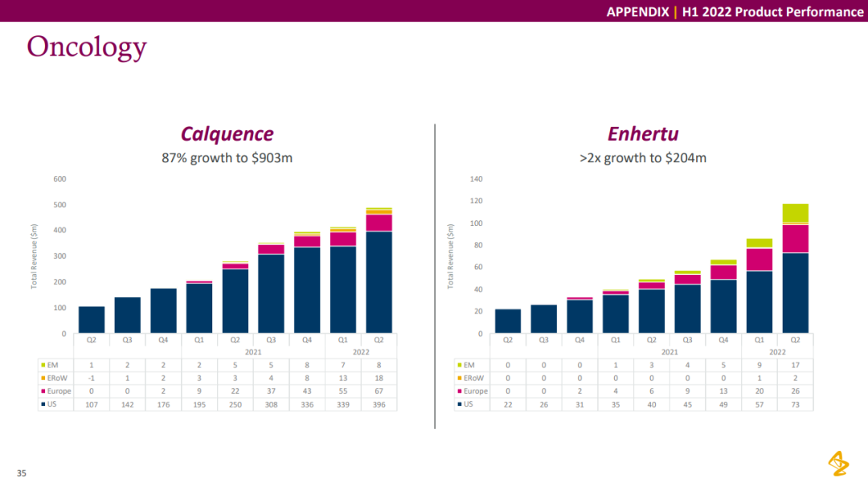
Task: Click the green EM segment atop Enhertu's tallest bar
Action: pyautogui.click(x=796, y=213)
